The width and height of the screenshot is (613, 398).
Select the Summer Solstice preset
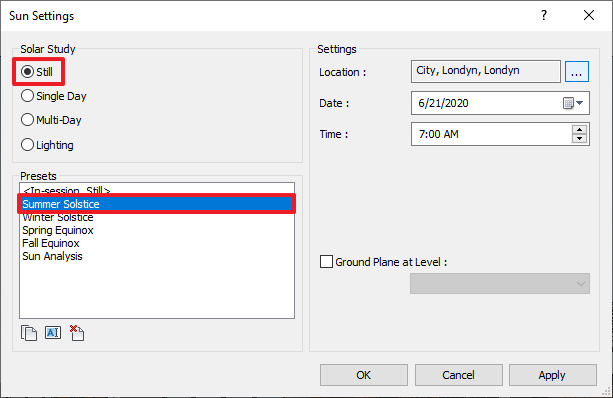pyautogui.click(x=156, y=204)
